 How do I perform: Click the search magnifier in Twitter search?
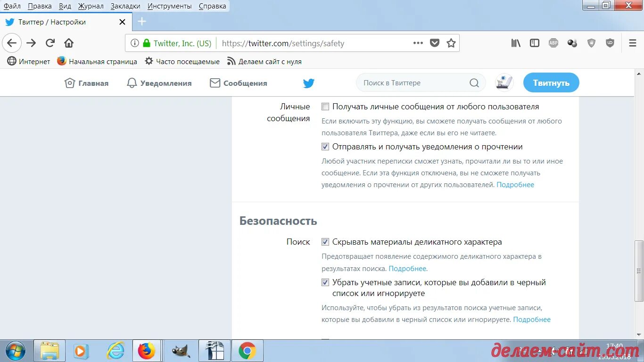(x=474, y=83)
